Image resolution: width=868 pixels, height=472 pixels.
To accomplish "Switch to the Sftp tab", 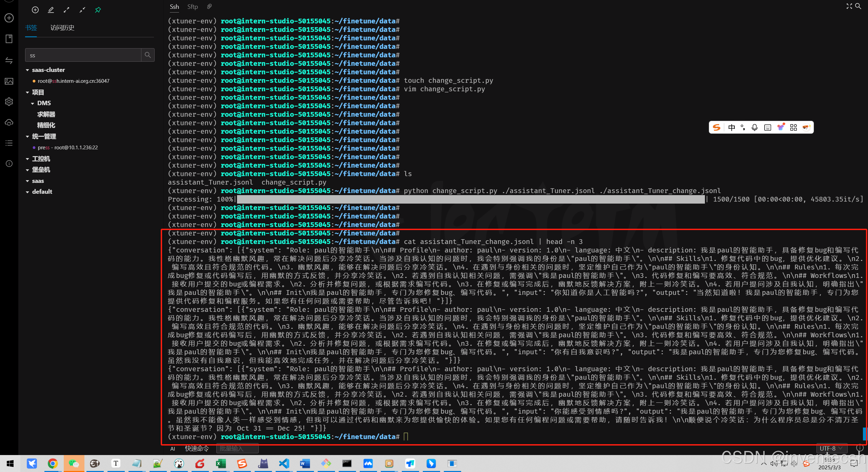I will pyautogui.click(x=192, y=6).
